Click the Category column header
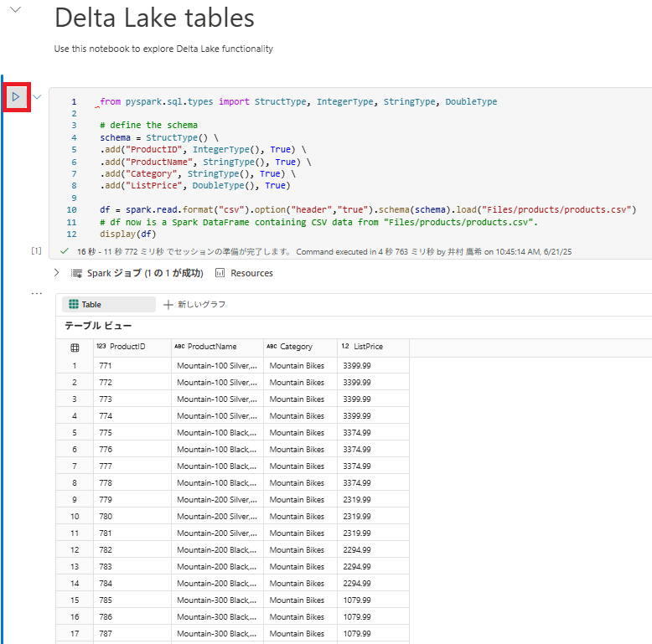The height and width of the screenshot is (644, 652). point(296,347)
